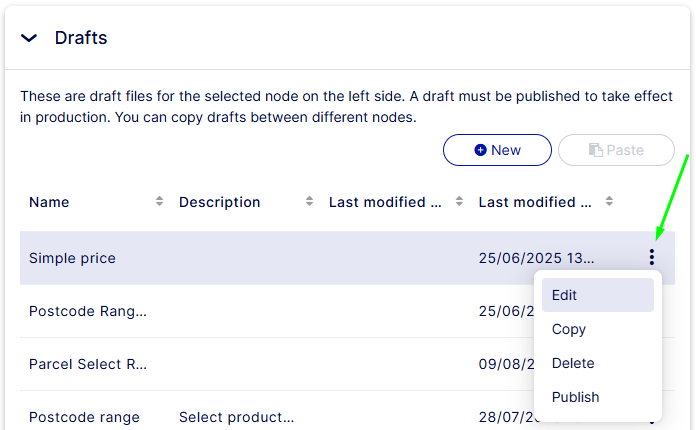Viewport: 696px width, 430px height.
Task: Sort by first Last modified column arrows
Action: coord(460,202)
